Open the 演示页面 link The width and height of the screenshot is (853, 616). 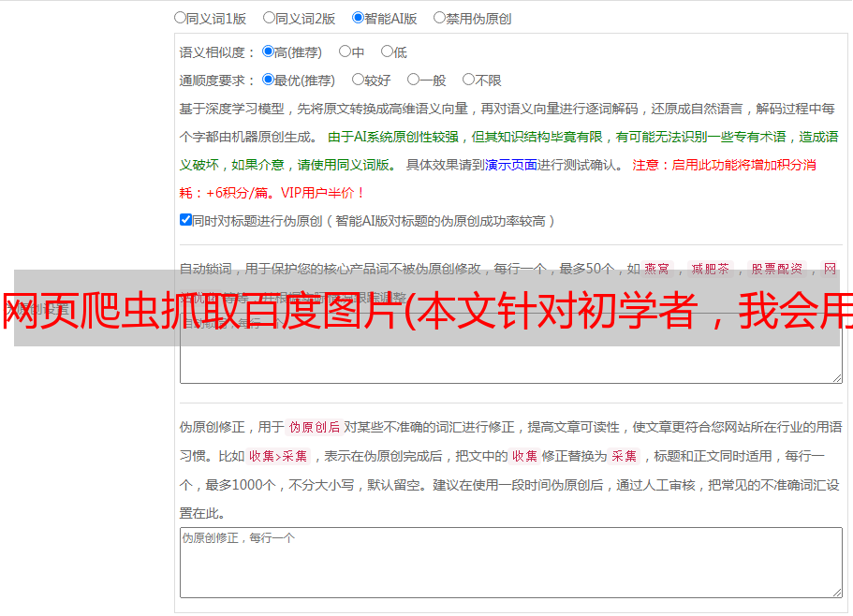pos(511,165)
